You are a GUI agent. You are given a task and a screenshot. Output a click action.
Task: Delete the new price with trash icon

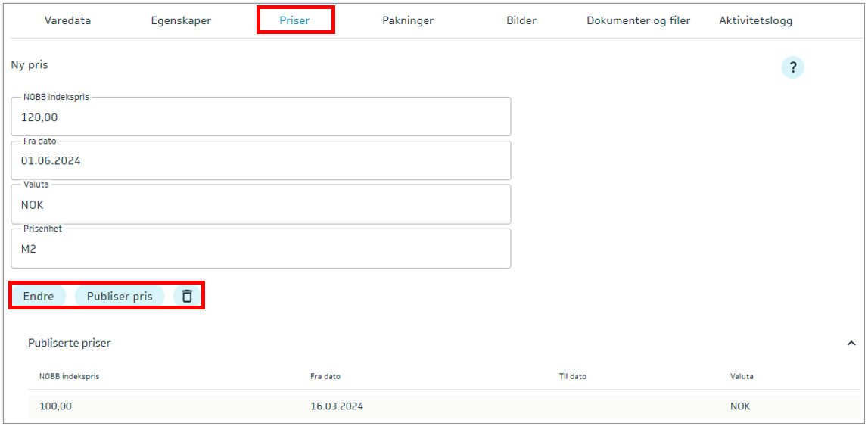point(187,296)
